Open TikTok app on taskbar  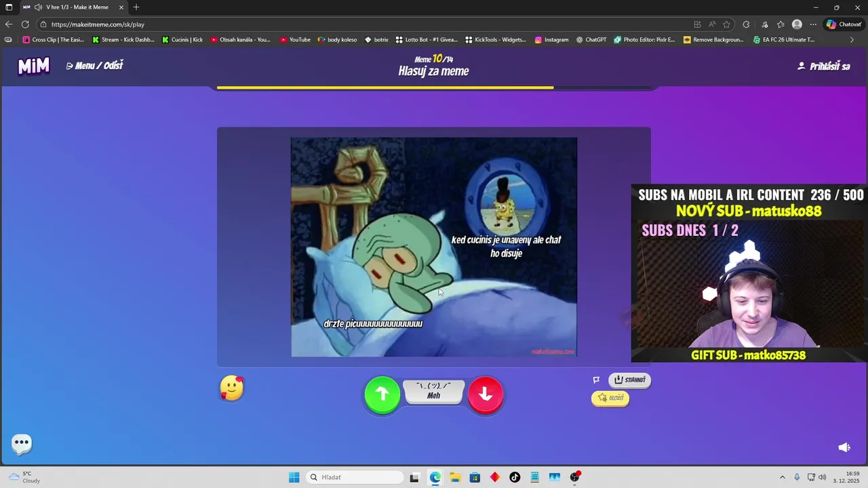515,477
